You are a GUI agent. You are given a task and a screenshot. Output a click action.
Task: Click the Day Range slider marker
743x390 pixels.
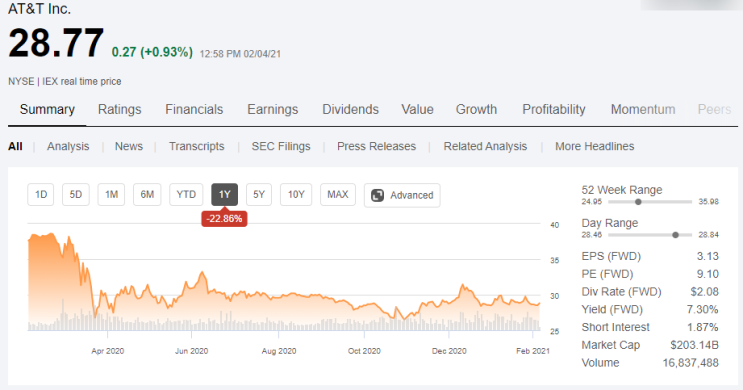[676, 235]
